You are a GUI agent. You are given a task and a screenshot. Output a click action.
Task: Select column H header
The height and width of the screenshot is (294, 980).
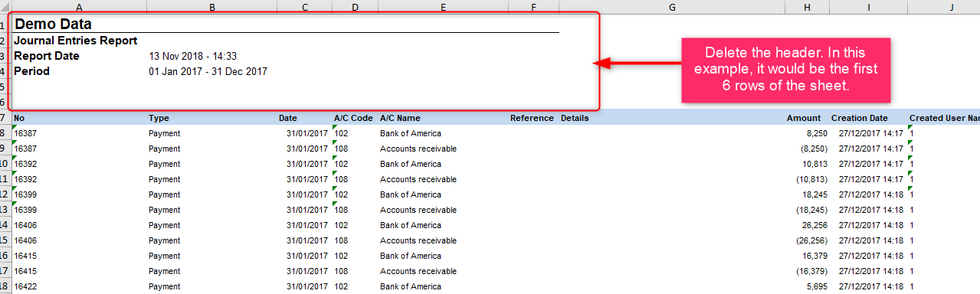click(x=808, y=7)
